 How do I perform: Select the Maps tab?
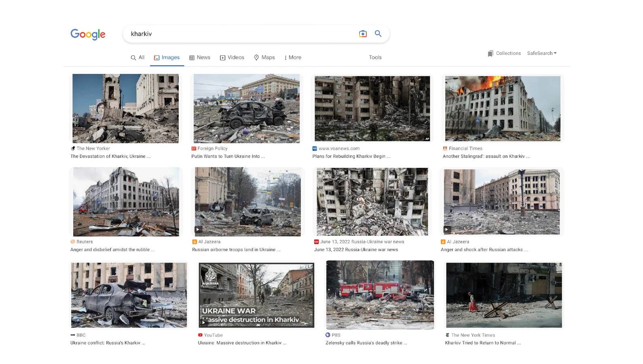tap(264, 57)
